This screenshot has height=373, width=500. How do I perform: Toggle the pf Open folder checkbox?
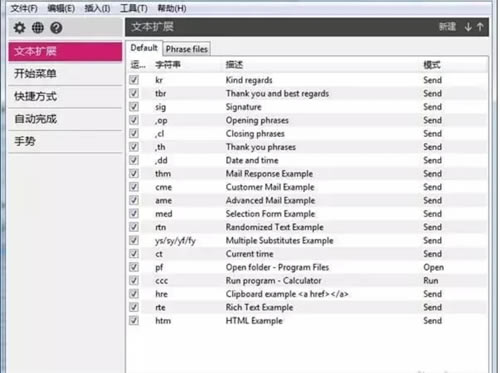click(134, 267)
